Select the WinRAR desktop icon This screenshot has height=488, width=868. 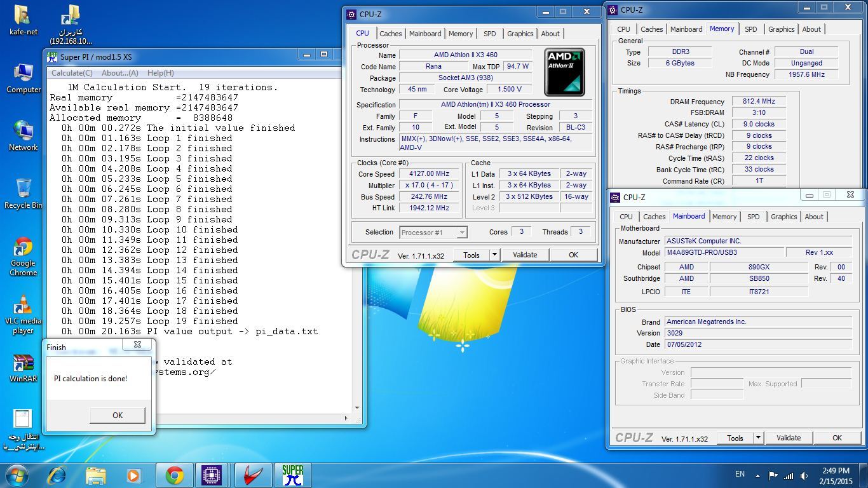[23, 367]
